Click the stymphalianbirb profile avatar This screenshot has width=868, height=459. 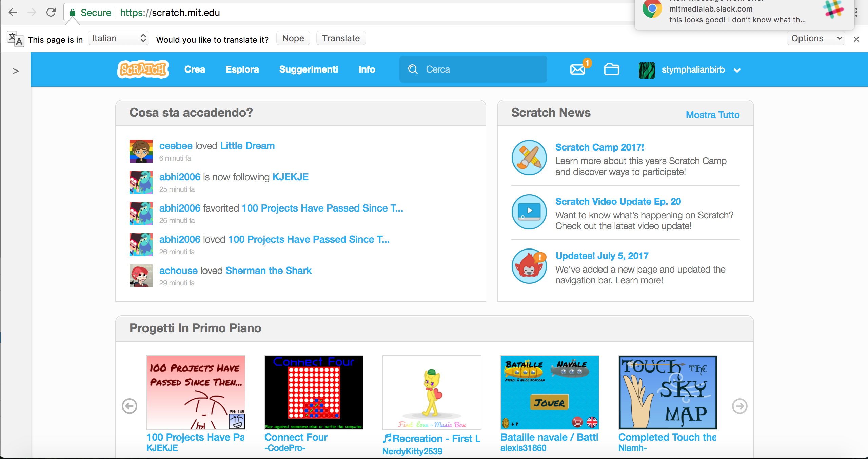tap(647, 70)
